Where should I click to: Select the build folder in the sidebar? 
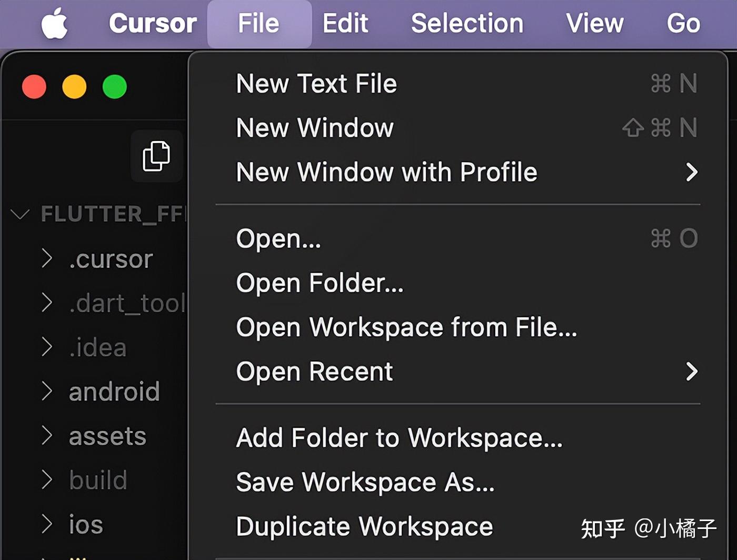click(x=97, y=479)
